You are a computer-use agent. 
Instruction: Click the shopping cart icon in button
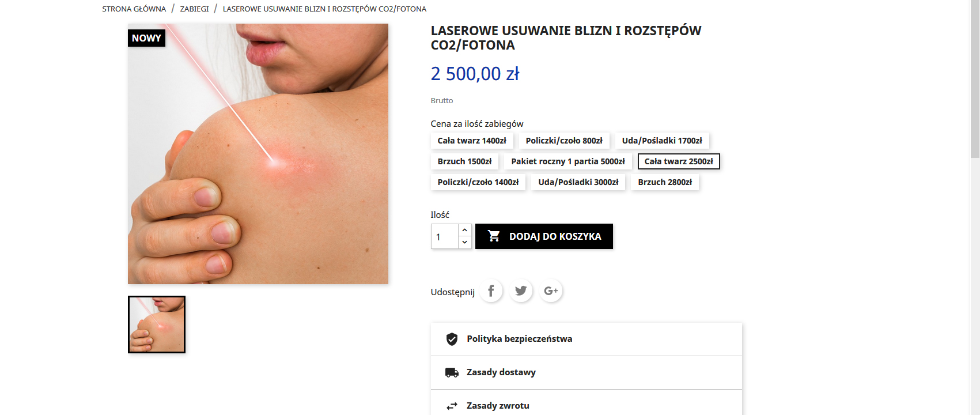494,236
